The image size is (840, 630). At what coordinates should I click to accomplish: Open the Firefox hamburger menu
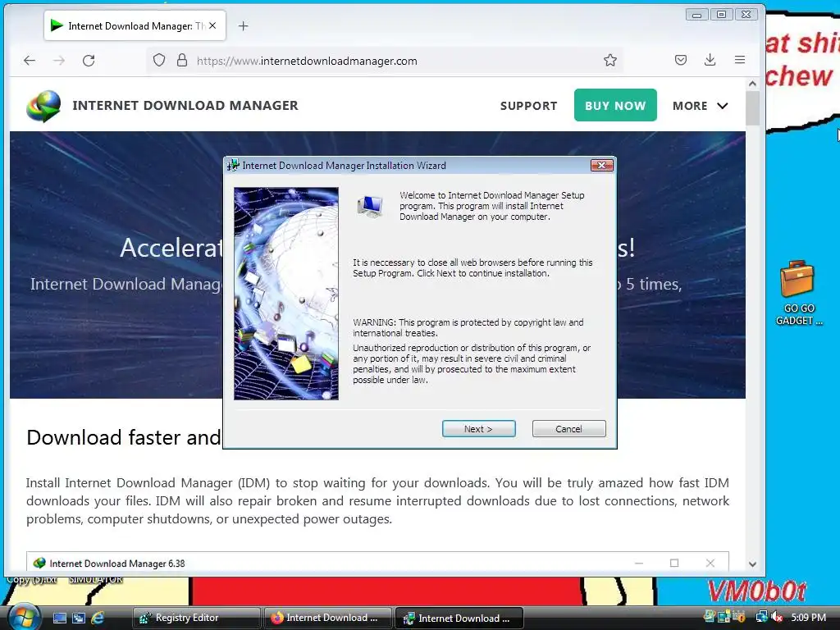pyautogui.click(x=740, y=60)
